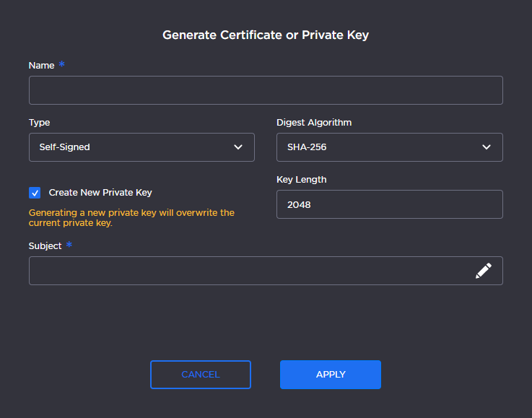Screen dimensions: 532x418
Task: Uncheck the Create New Private Key checkbox
Action: [x=35, y=193]
